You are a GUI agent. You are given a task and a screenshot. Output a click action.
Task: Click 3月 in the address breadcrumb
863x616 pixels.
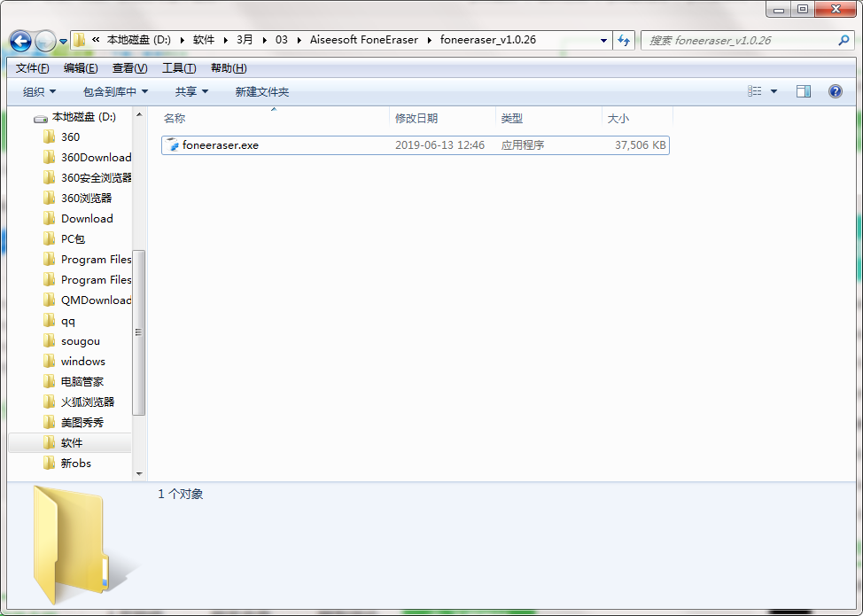245,40
